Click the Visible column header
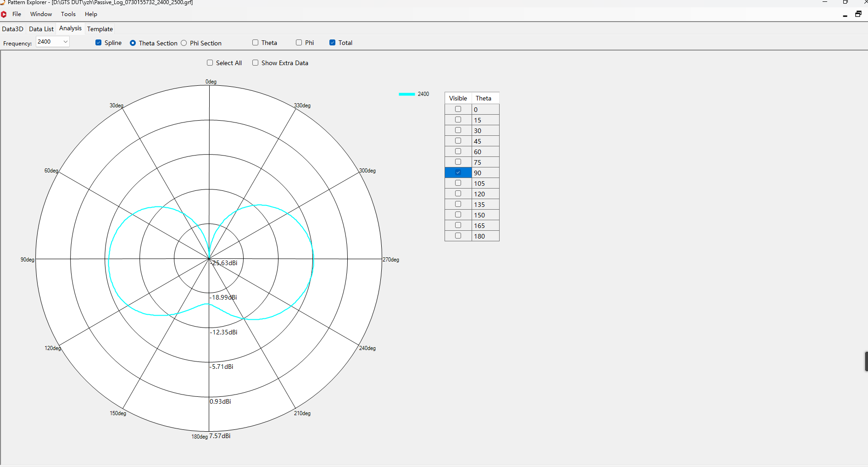This screenshot has width=868, height=467. click(x=458, y=98)
